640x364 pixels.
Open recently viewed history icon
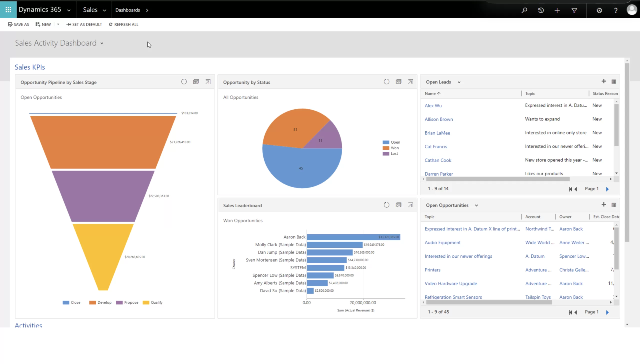(x=541, y=10)
